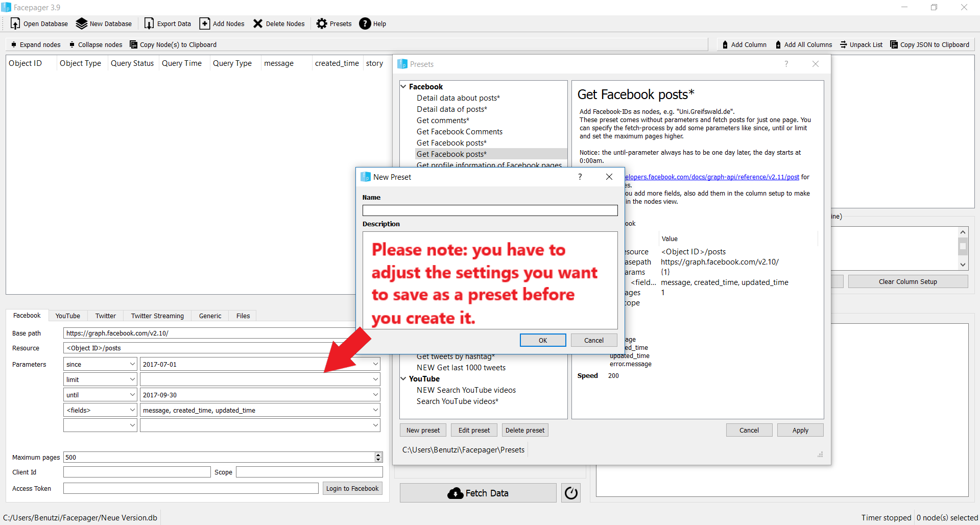This screenshot has height=525, width=980.
Task: Click the New Database icon
Action: (x=82, y=23)
